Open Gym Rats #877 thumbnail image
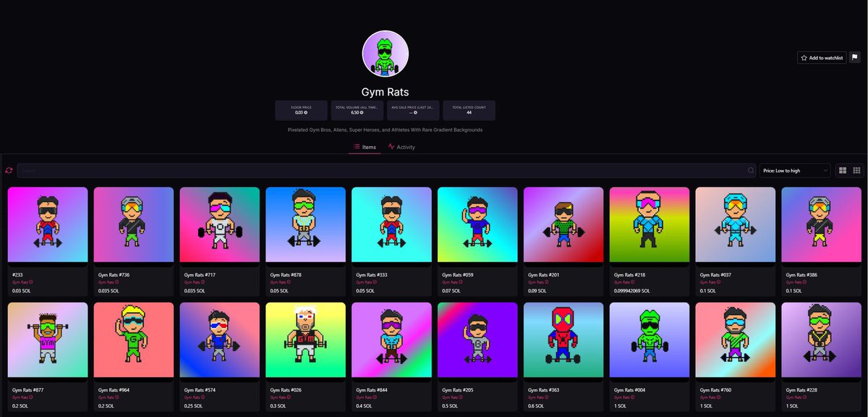Screen dimensions: 868x417 (x=48, y=340)
